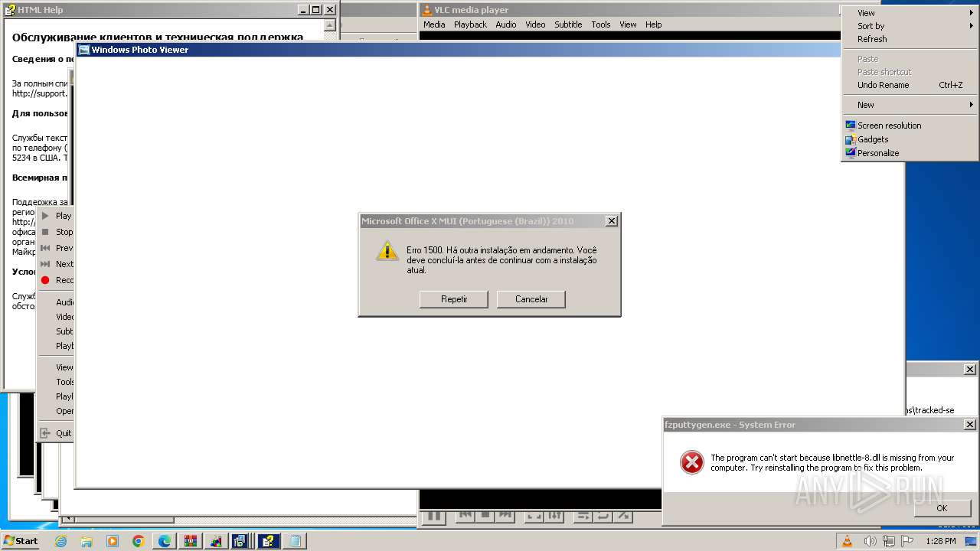Click the Windows Photo Viewer title bar icon
Viewport: 980px width, 551px height.
(84, 50)
